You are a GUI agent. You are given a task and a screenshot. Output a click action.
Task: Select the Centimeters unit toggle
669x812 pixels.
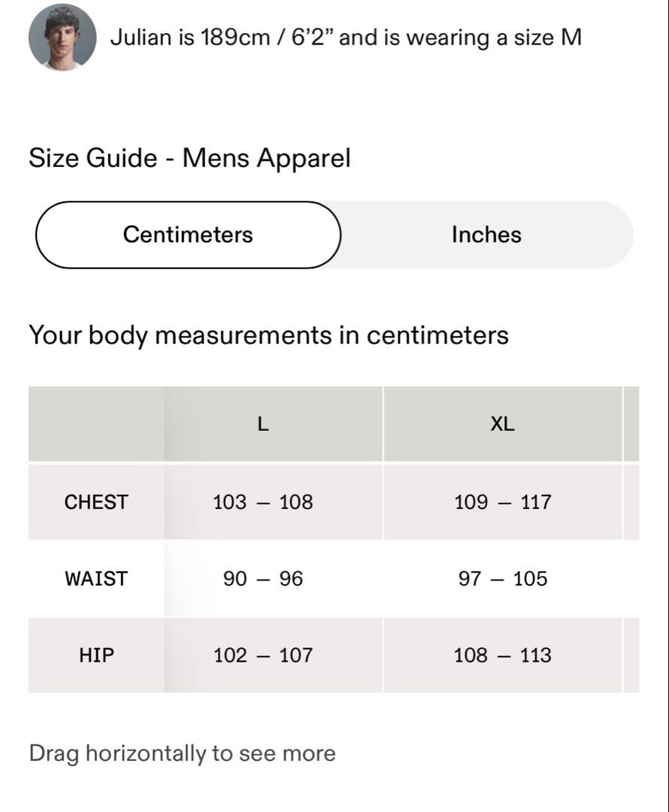point(188,235)
